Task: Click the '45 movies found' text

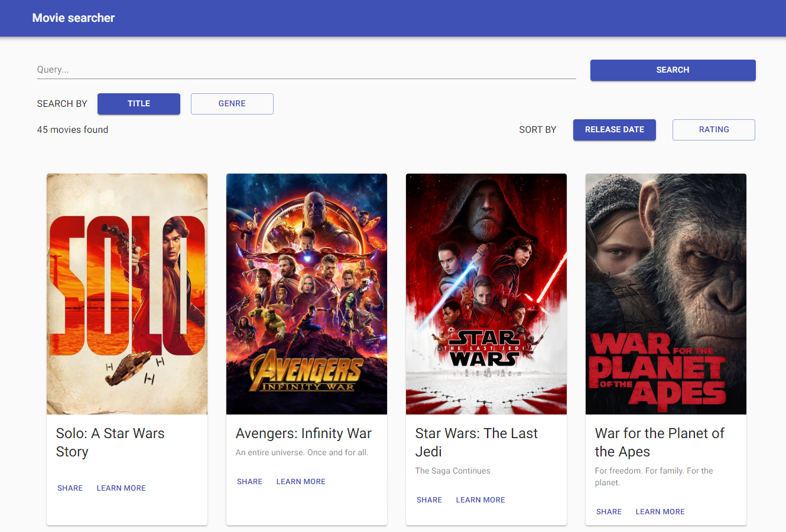Action: 73,129
